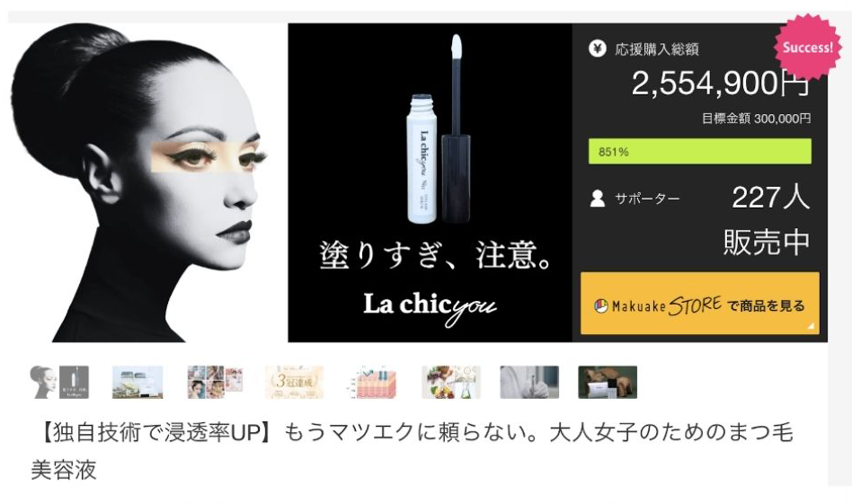Image resolution: width=852 pixels, height=504 pixels.
Task: Click the La chic you logo
Action: tap(430, 307)
